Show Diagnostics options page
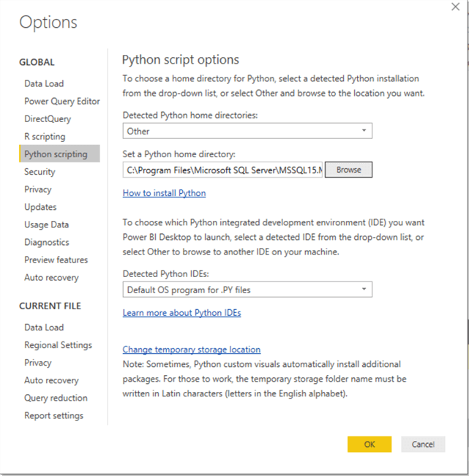 [47, 242]
